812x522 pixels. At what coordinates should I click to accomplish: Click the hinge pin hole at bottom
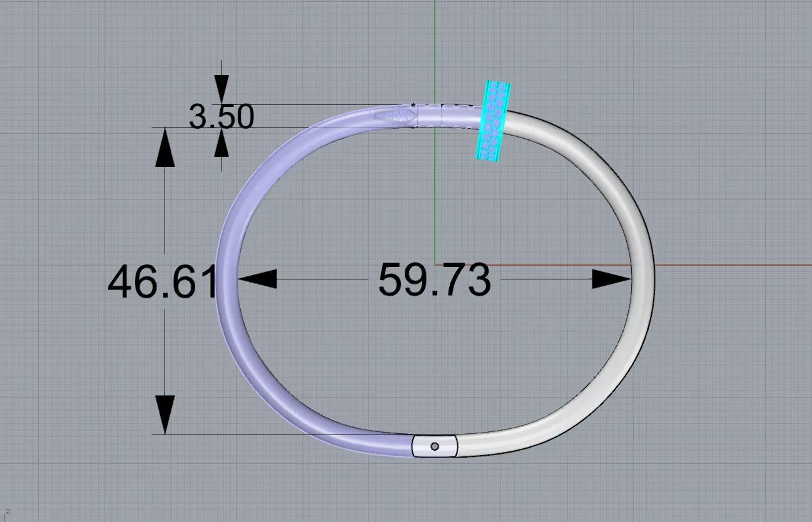click(435, 446)
